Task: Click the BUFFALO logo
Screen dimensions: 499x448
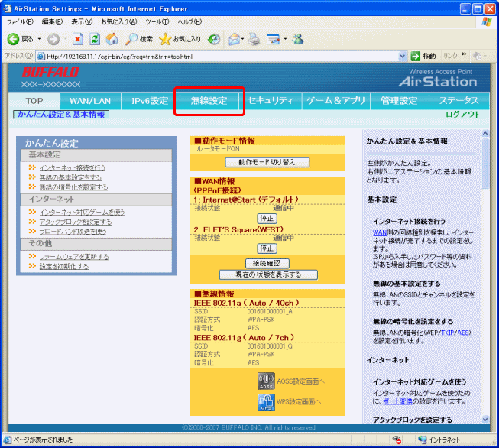Action: [50, 72]
